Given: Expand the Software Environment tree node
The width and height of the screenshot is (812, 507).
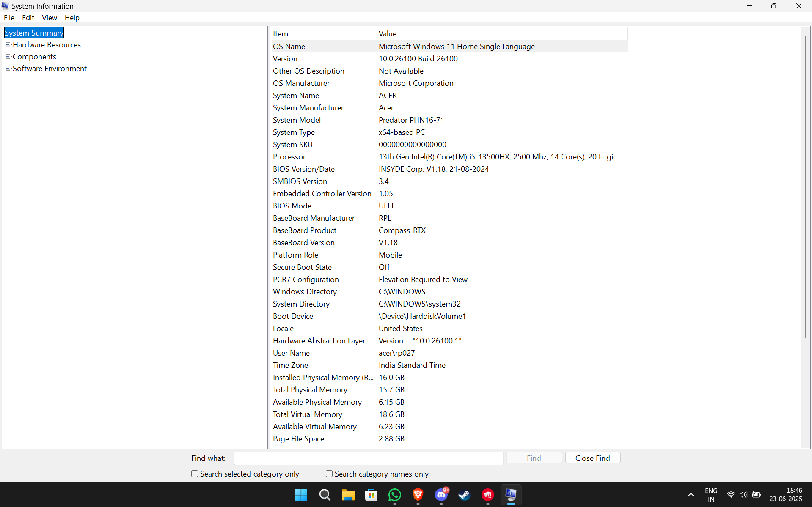Looking at the screenshot, I should pyautogui.click(x=8, y=68).
